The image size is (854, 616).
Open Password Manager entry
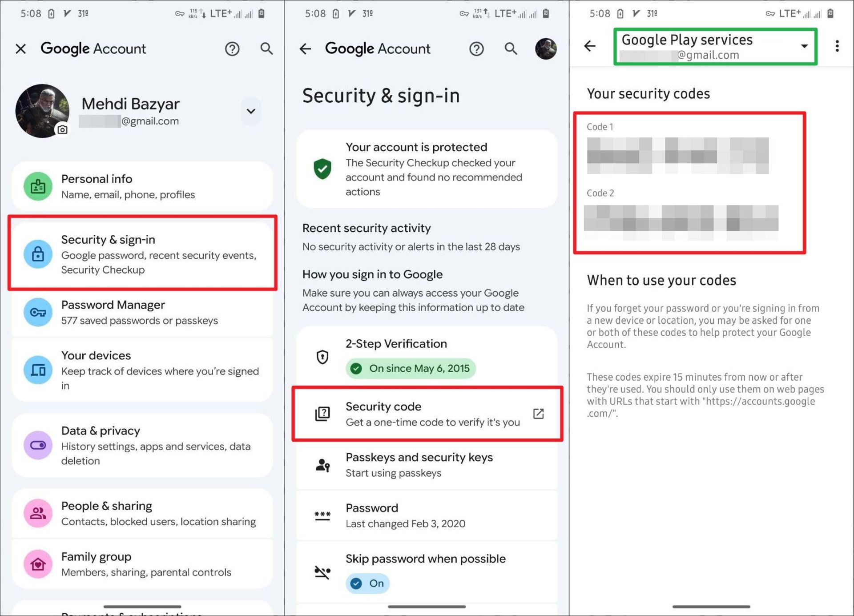(x=142, y=312)
